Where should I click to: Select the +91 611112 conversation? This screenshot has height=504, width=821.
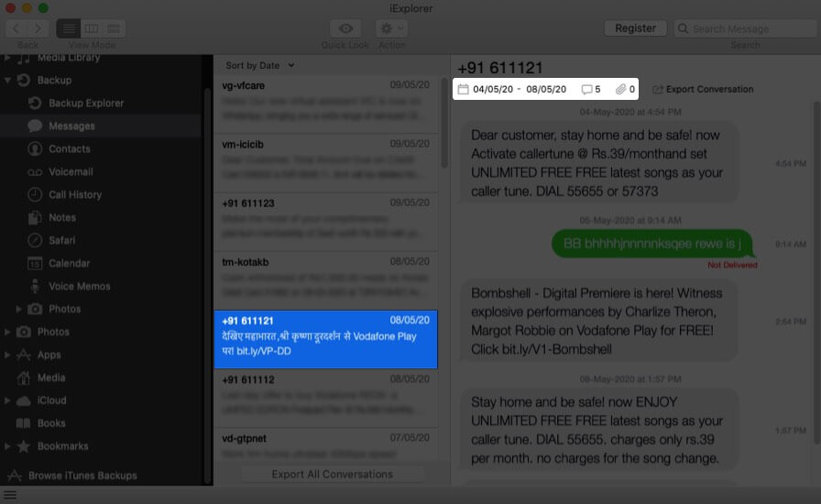(325, 399)
